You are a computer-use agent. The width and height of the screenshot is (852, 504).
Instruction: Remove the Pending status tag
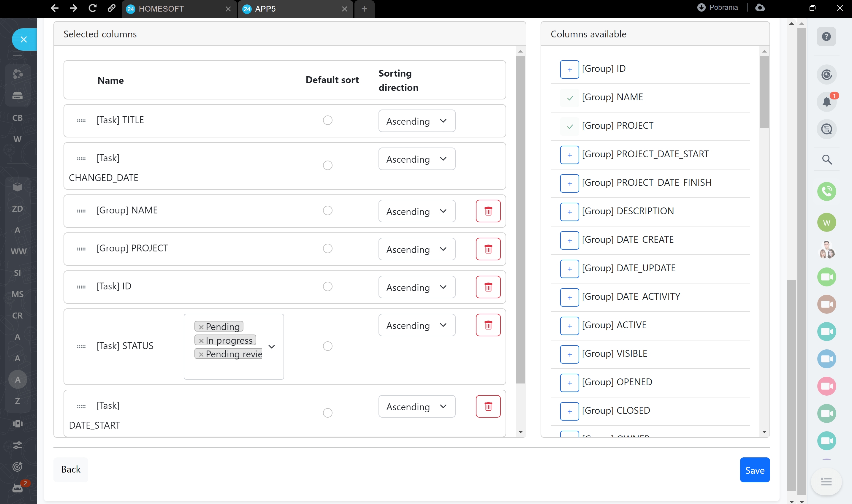[201, 327]
